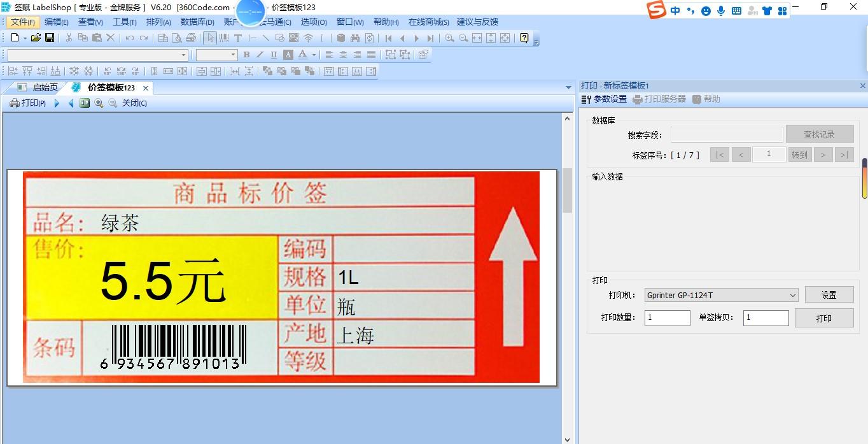The width and height of the screenshot is (868, 444).
Task: Save the label template
Action: coord(50,38)
